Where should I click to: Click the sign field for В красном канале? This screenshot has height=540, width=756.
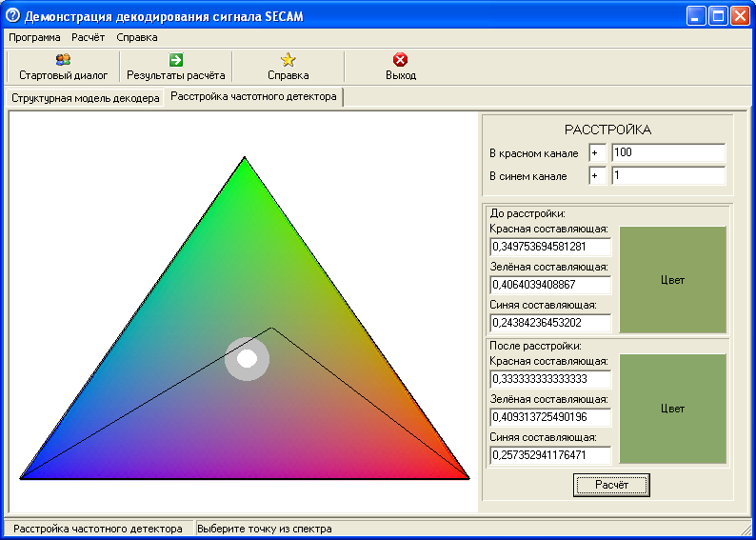pyautogui.click(x=597, y=152)
